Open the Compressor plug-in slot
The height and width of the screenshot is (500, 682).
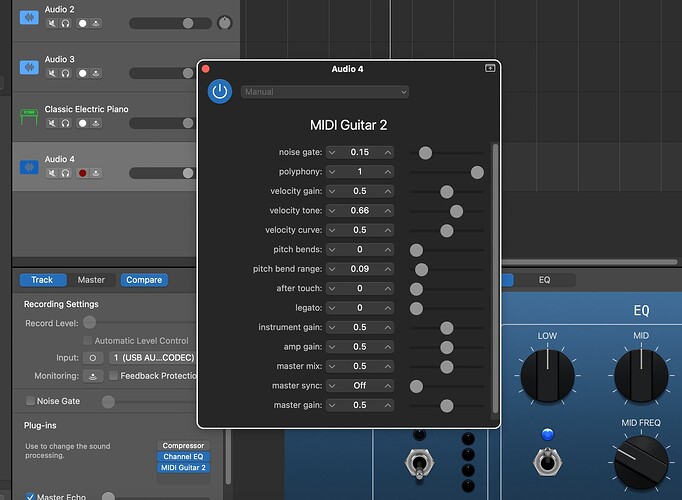[183, 446]
